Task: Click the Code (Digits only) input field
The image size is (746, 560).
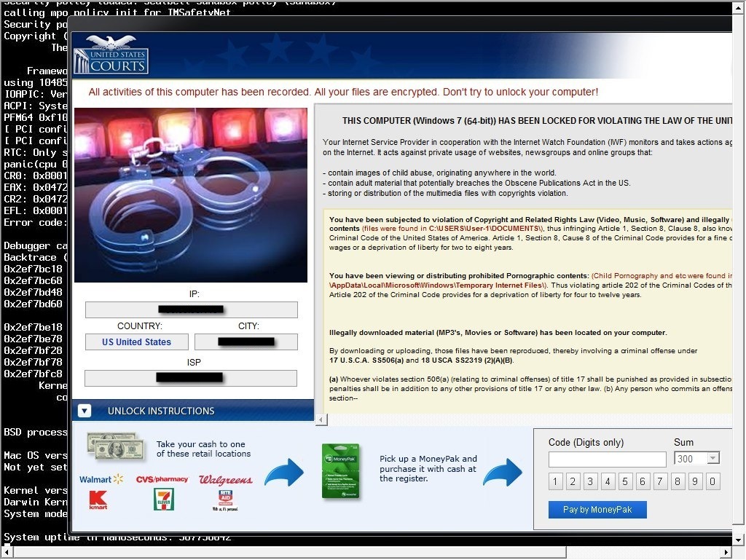Action: (607, 460)
